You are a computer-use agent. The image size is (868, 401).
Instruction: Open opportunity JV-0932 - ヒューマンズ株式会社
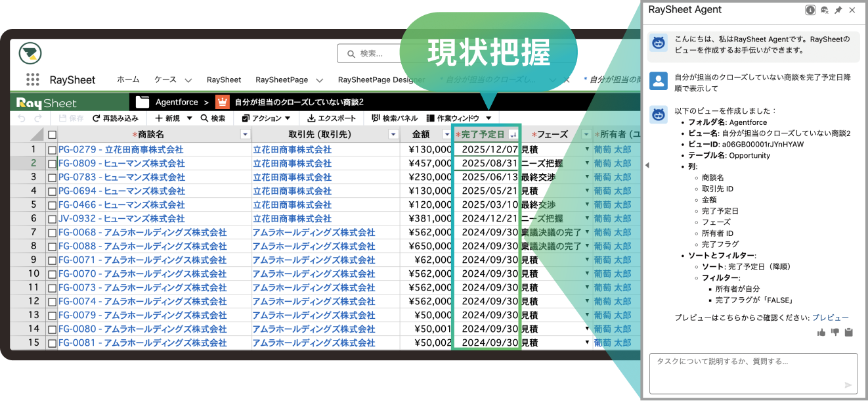pyautogui.click(x=121, y=219)
